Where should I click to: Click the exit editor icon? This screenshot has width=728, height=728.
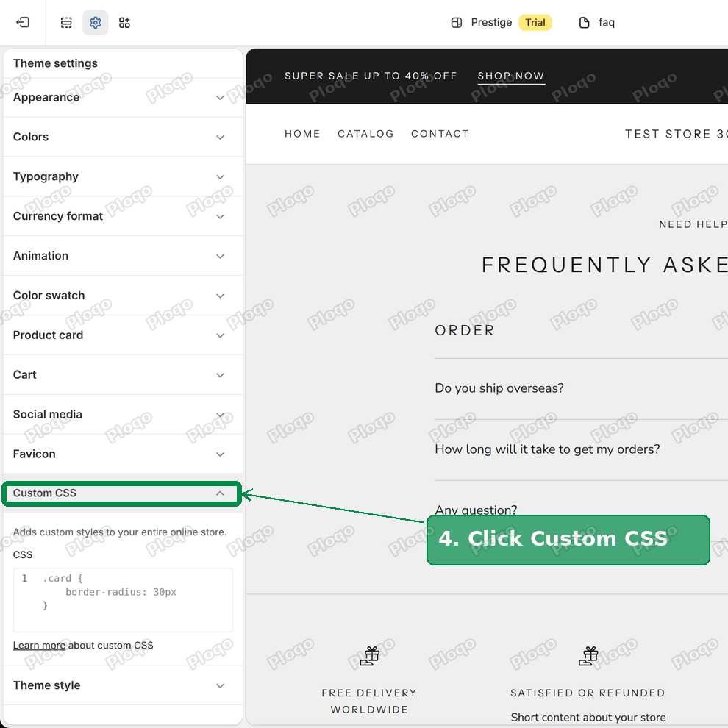(23, 22)
